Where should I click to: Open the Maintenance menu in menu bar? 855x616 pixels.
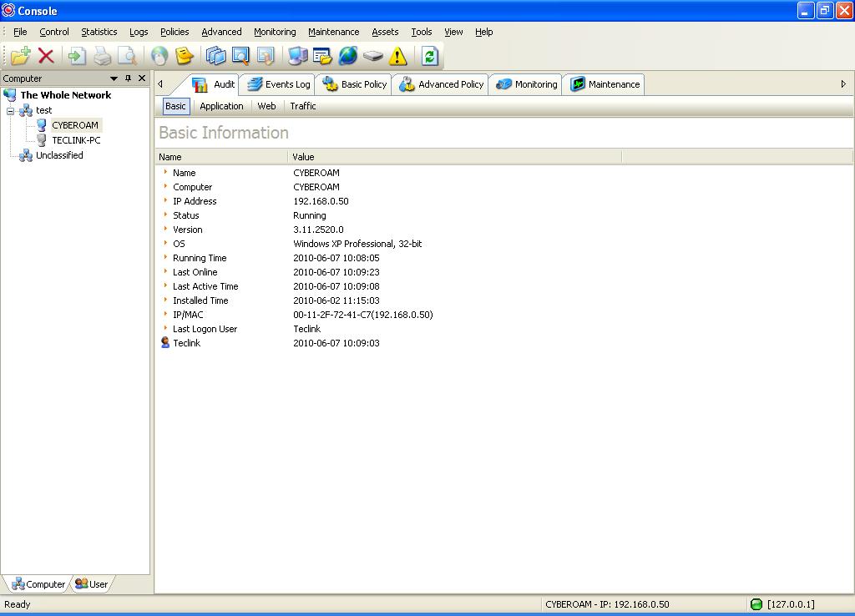(334, 32)
